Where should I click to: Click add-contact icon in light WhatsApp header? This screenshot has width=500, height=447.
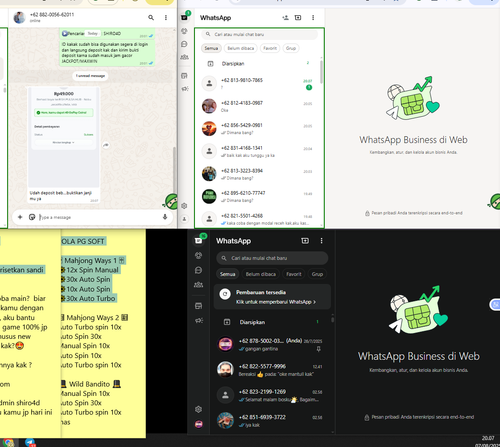click(285, 18)
